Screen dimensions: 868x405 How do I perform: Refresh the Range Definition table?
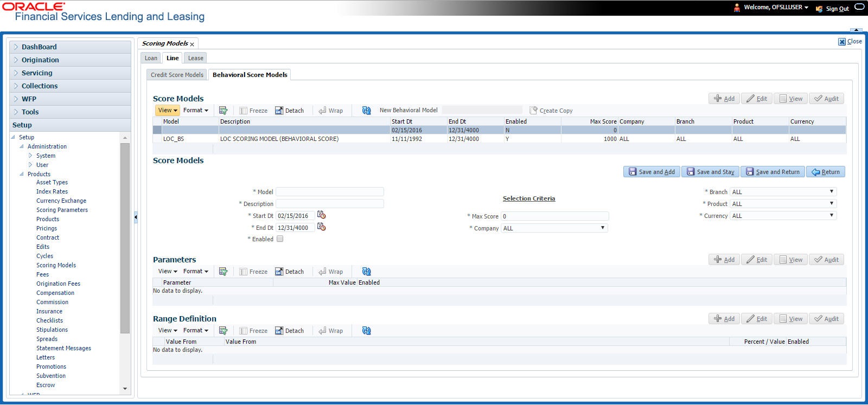point(367,330)
